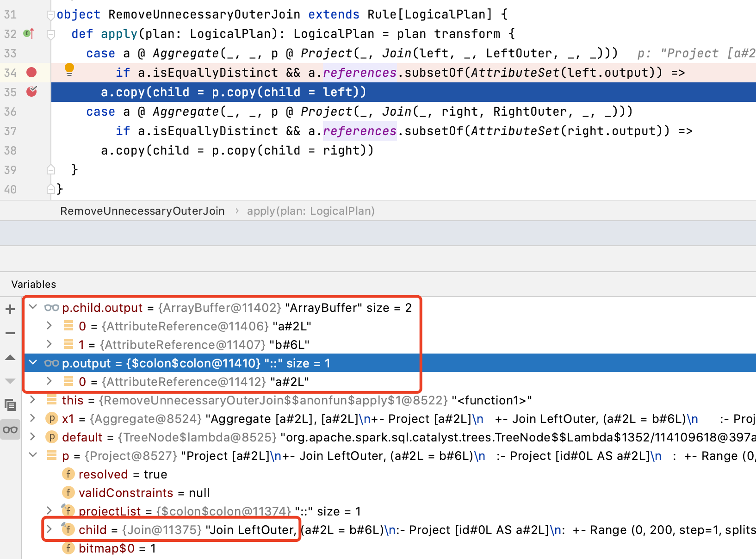756x559 pixels.
Task: Expand the this variable node
Action: click(32, 399)
